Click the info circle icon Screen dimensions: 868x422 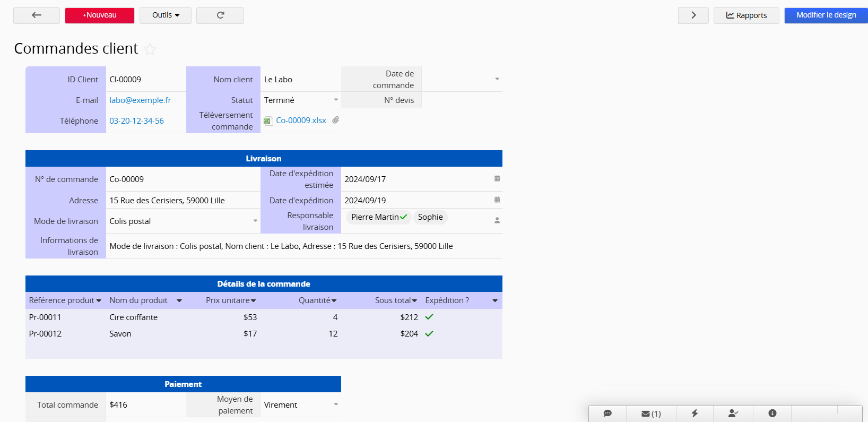pos(772,414)
